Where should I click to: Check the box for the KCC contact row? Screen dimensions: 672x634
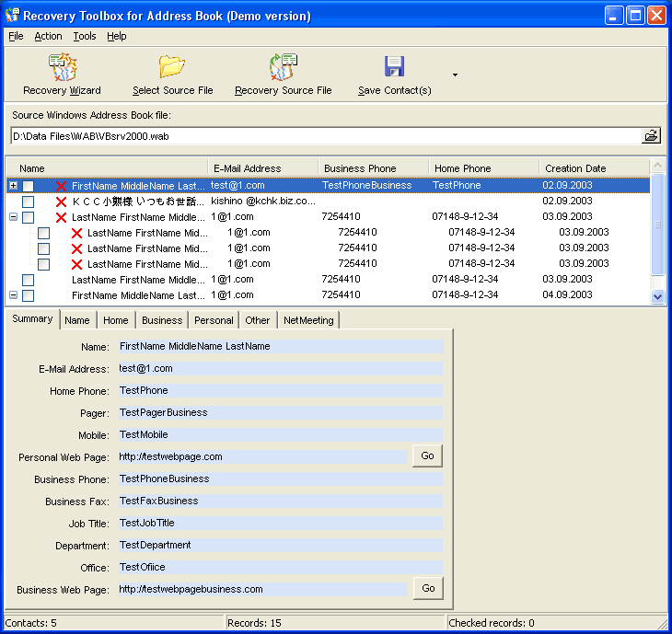29,202
